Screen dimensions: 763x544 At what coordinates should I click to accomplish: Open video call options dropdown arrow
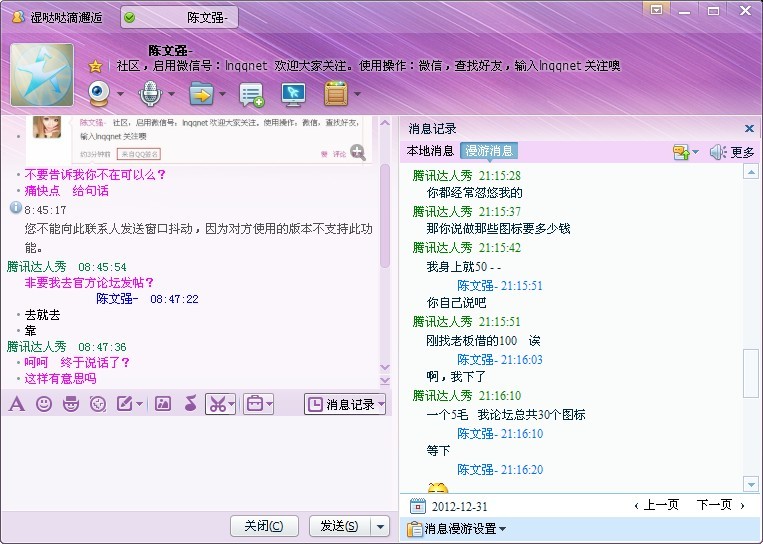coord(120,93)
